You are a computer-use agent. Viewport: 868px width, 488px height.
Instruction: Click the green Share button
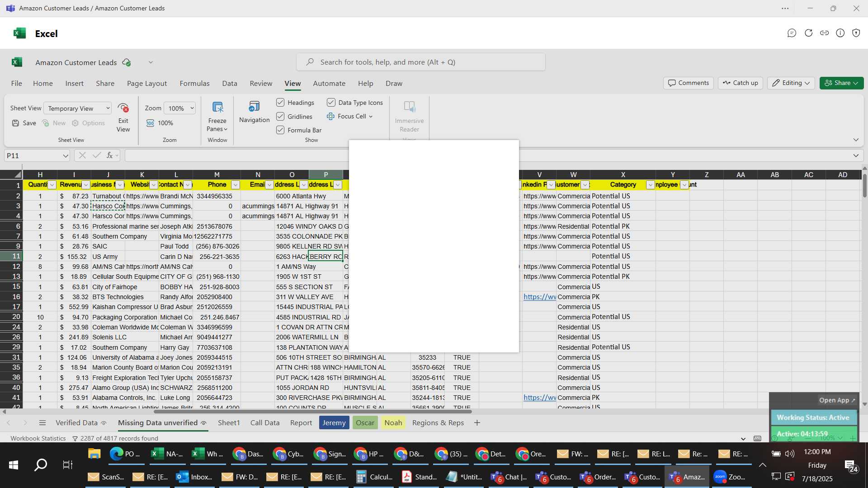pos(841,83)
